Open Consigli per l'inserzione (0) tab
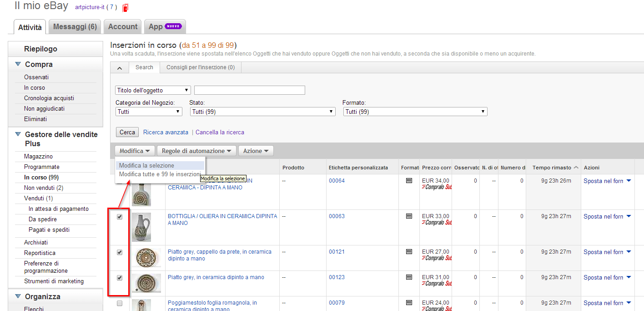Viewport: 644px width, 311px height. (x=201, y=67)
